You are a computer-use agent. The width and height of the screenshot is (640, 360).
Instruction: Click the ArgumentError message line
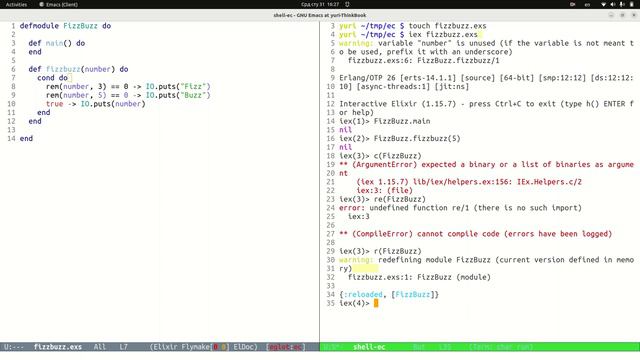486,164
